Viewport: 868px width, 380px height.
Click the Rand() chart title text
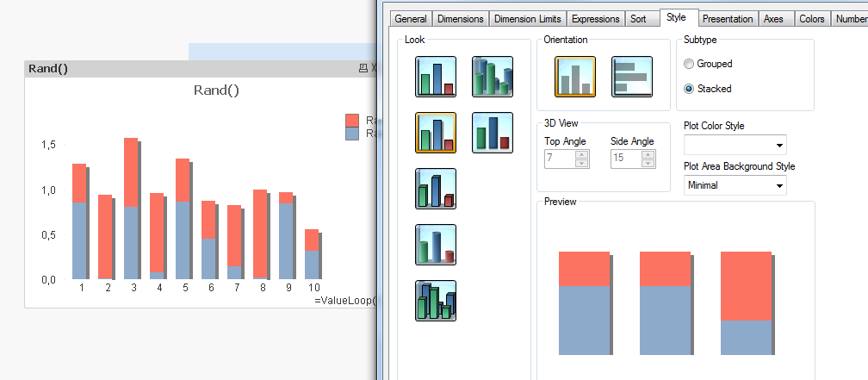pos(216,90)
